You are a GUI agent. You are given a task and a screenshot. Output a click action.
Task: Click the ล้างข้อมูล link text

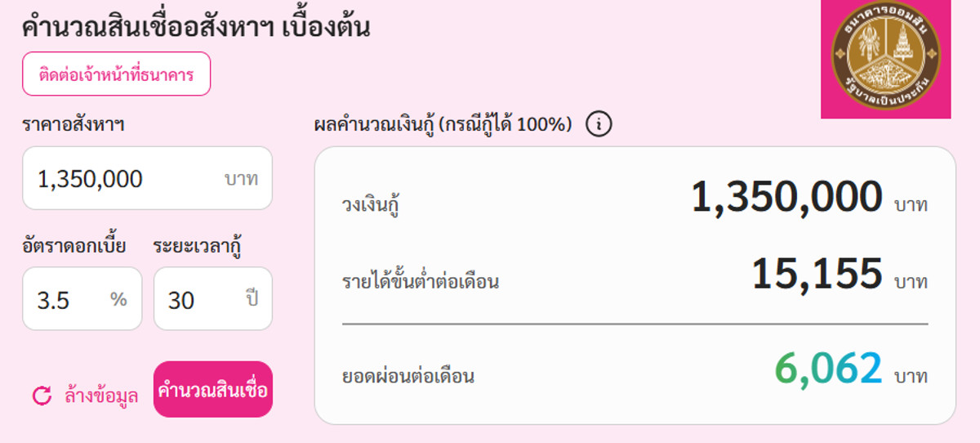click(x=101, y=396)
